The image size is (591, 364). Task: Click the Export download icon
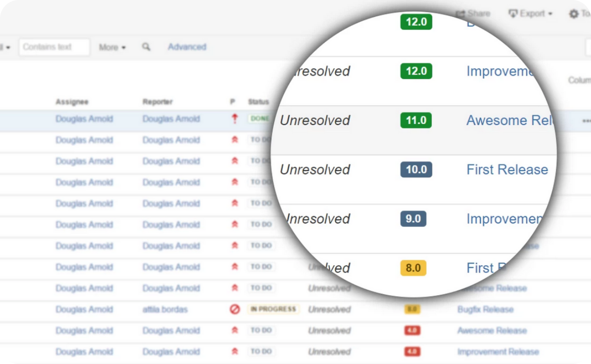[513, 13]
